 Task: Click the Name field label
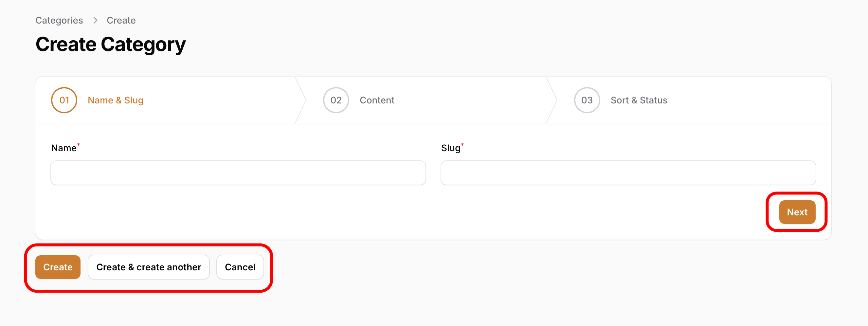point(64,148)
